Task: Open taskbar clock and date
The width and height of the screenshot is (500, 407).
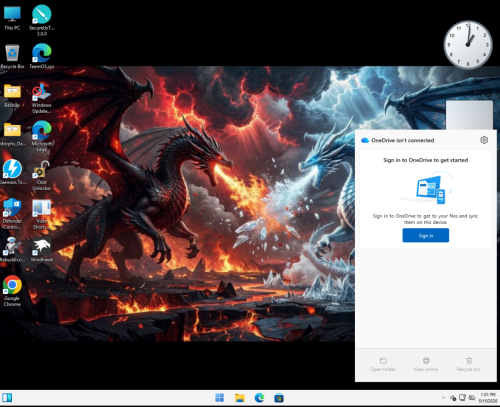Action: pos(488,398)
